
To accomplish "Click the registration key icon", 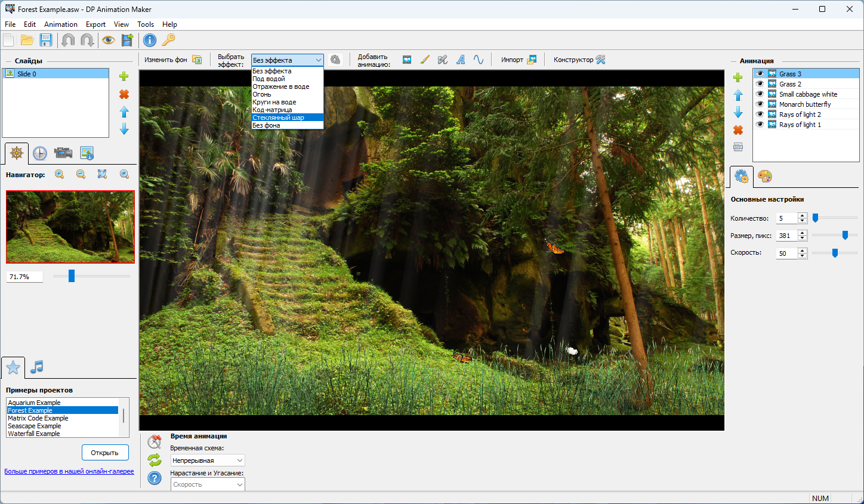I will [169, 40].
